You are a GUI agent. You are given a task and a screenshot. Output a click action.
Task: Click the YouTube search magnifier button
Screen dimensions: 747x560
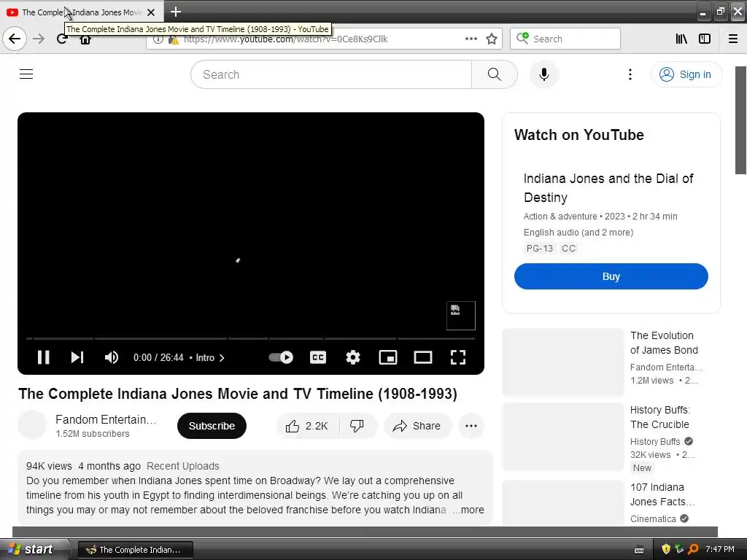tap(495, 74)
